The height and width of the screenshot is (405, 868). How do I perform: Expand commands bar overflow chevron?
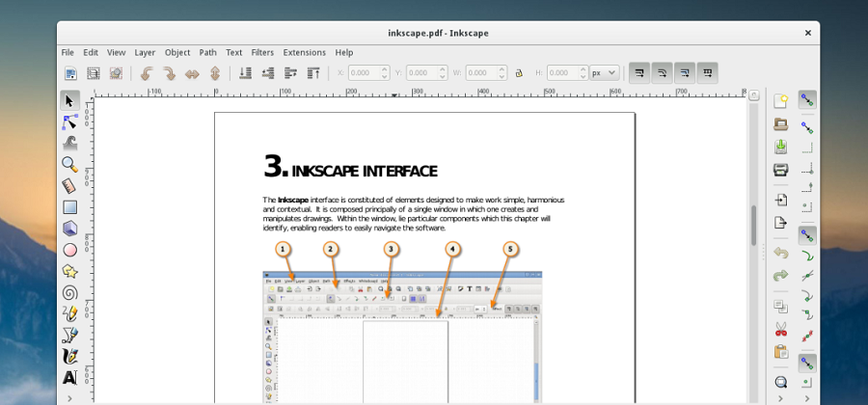780,398
